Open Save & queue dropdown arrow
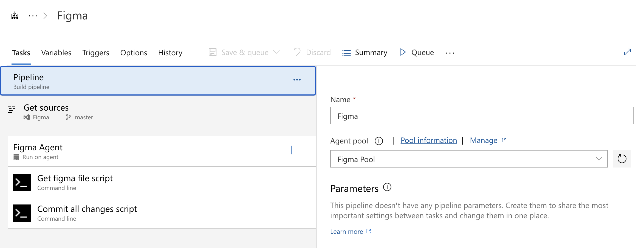Image resolution: width=644 pixels, height=248 pixels. 276,52
